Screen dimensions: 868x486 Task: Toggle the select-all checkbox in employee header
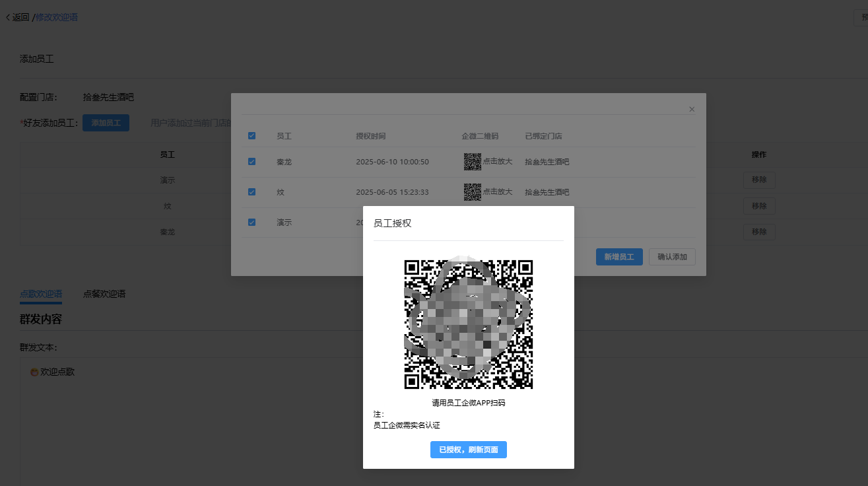click(x=251, y=135)
